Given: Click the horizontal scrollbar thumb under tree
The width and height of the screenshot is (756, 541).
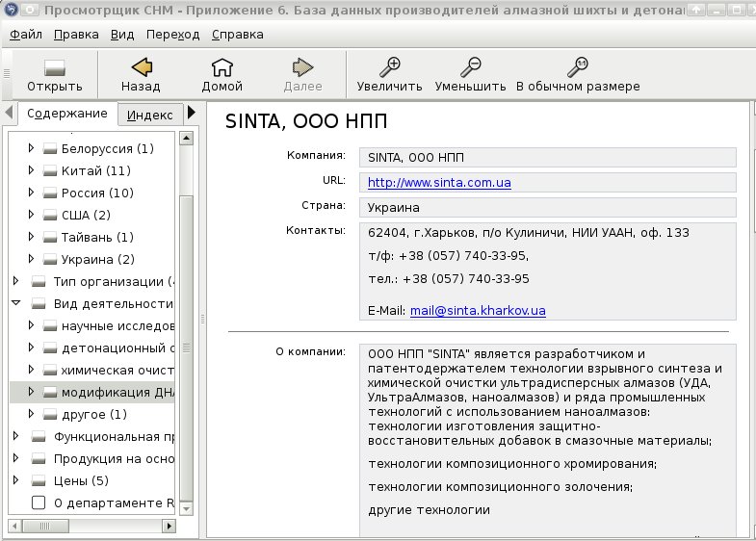Looking at the screenshot, I should [x=45, y=526].
